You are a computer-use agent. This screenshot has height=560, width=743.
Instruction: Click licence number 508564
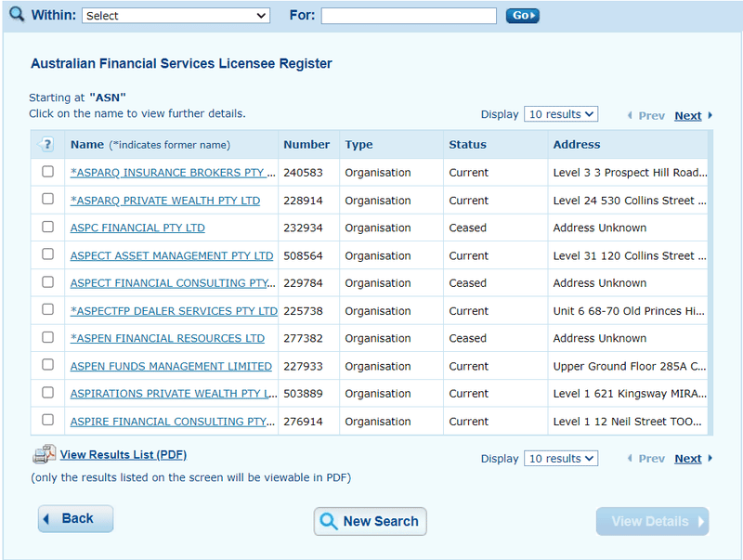click(x=304, y=256)
